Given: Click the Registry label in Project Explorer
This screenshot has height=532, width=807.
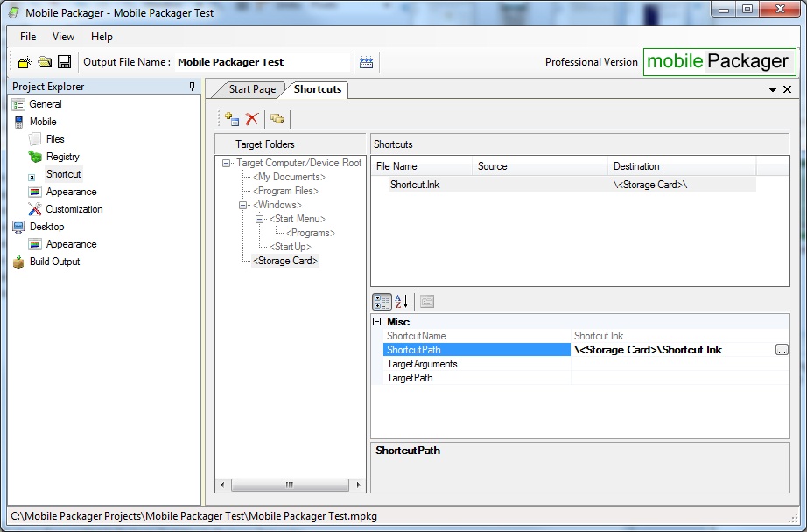Looking at the screenshot, I should 63,157.
